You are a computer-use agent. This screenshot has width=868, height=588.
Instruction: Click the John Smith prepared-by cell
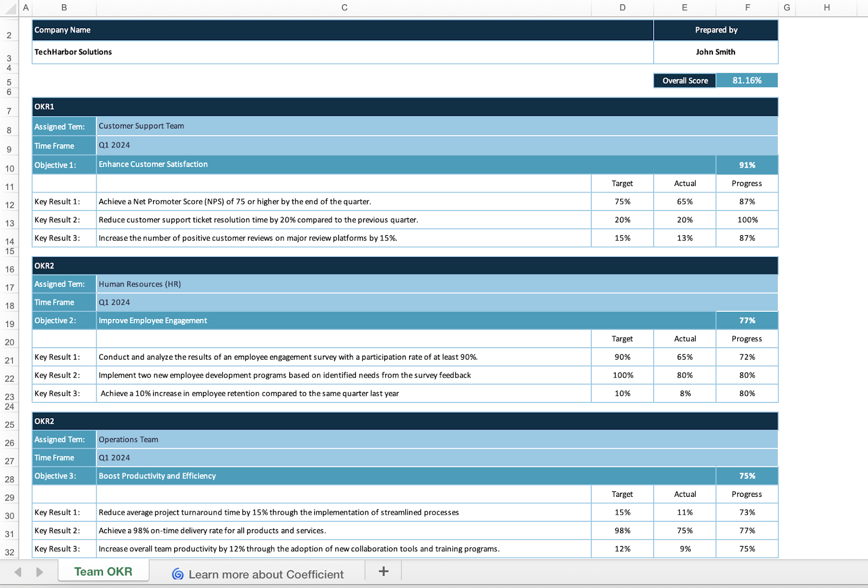(716, 52)
